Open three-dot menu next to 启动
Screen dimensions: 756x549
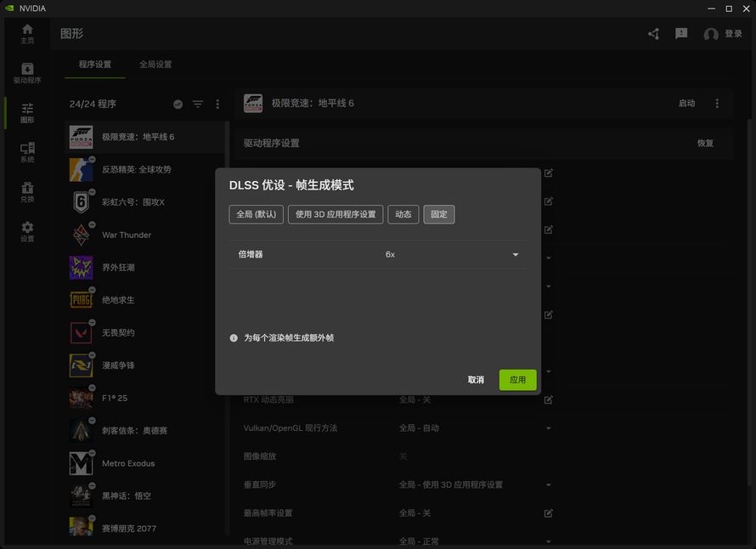point(717,103)
